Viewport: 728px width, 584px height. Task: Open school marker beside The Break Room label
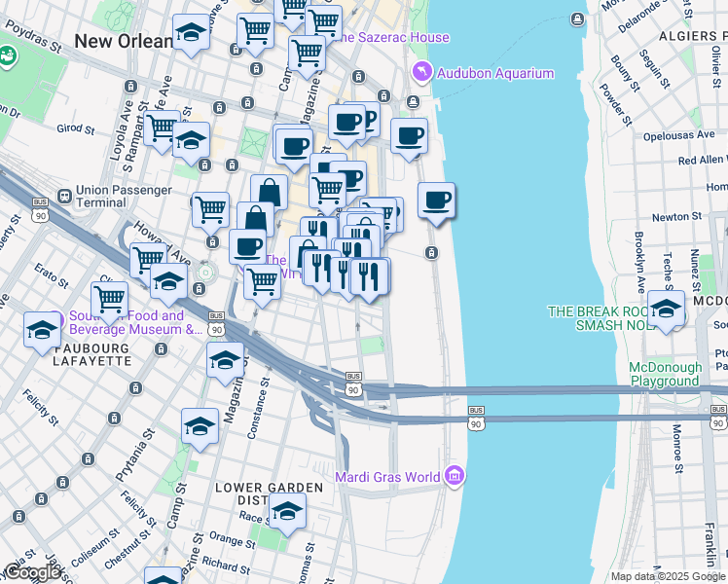point(667,310)
